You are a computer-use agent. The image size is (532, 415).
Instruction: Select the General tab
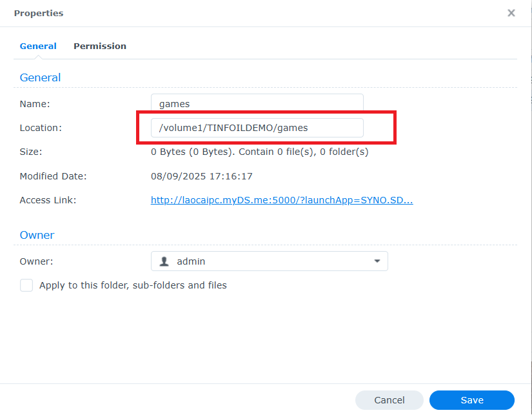[38, 46]
